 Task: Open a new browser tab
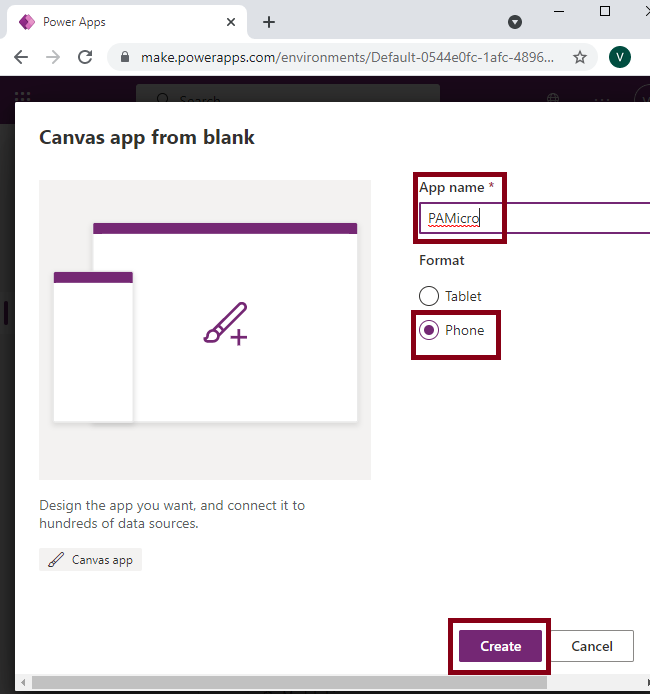pyautogui.click(x=269, y=22)
